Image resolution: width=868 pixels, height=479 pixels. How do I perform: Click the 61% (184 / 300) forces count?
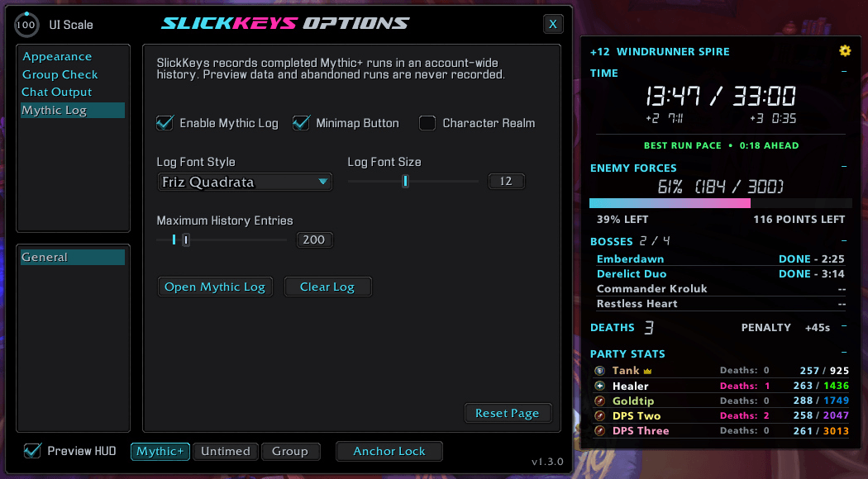point(720,187)
